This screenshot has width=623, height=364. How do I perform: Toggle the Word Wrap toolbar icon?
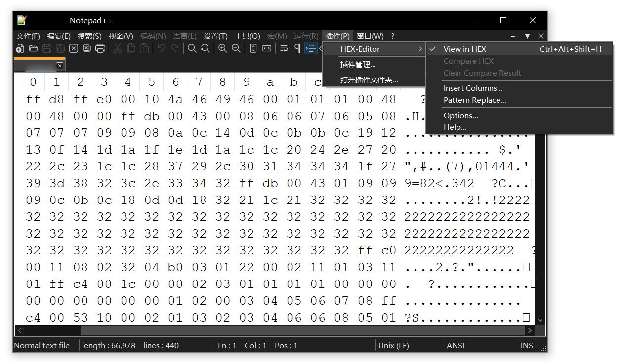click(x=284, y=48)
